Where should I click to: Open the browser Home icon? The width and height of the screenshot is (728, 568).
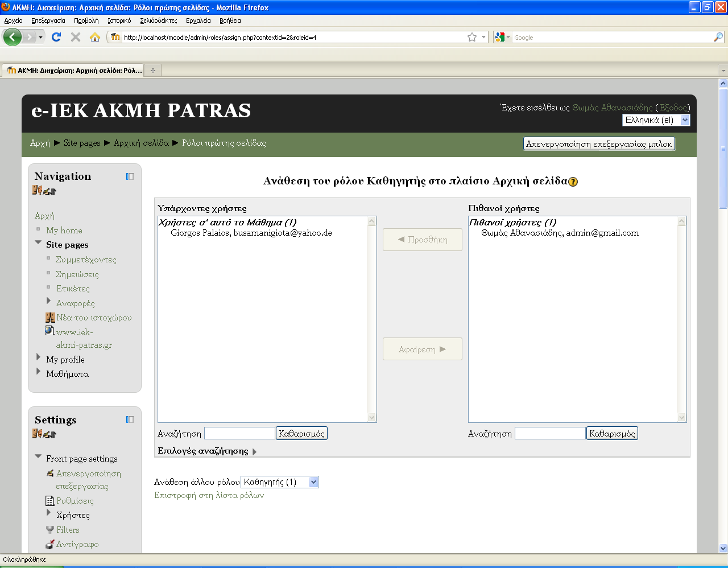(x=95, y=37)
